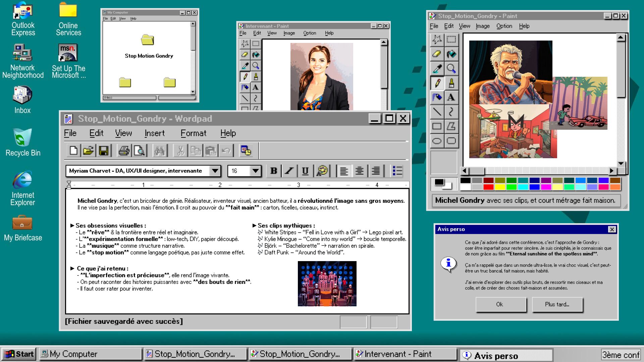Set left text alignment in Wordpad
The image size is (644, 362).
(343, 171)
